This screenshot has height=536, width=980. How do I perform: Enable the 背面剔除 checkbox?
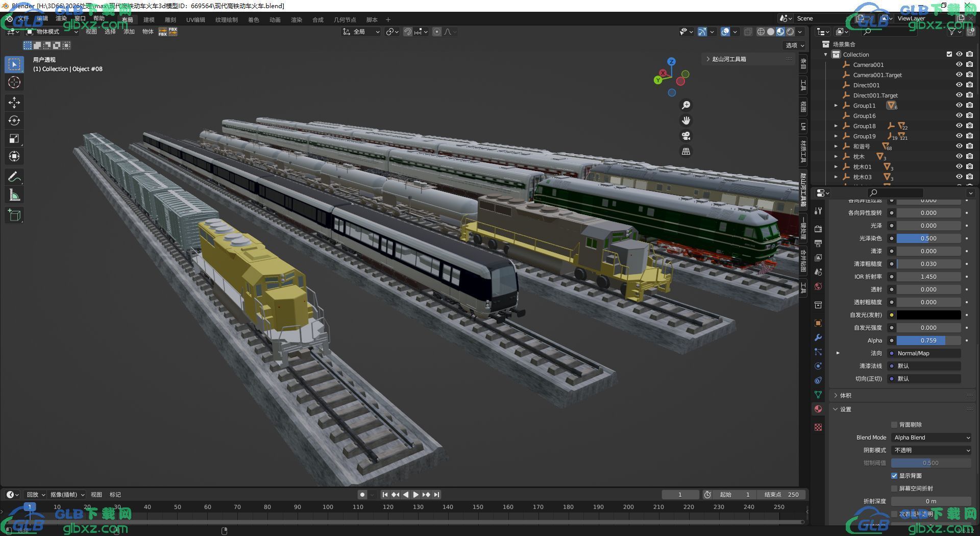(x=894, y=425)
